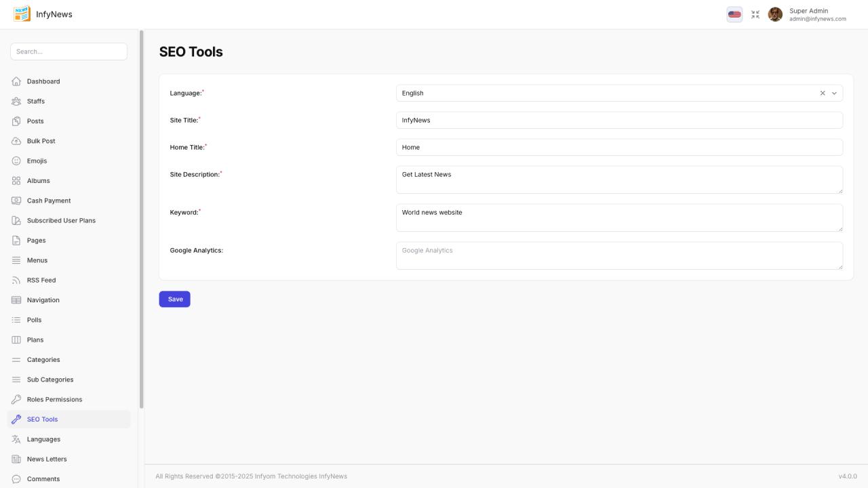Open the News Letters page
This screenshot has height=488, width=868.
click(x=47, y=459)
